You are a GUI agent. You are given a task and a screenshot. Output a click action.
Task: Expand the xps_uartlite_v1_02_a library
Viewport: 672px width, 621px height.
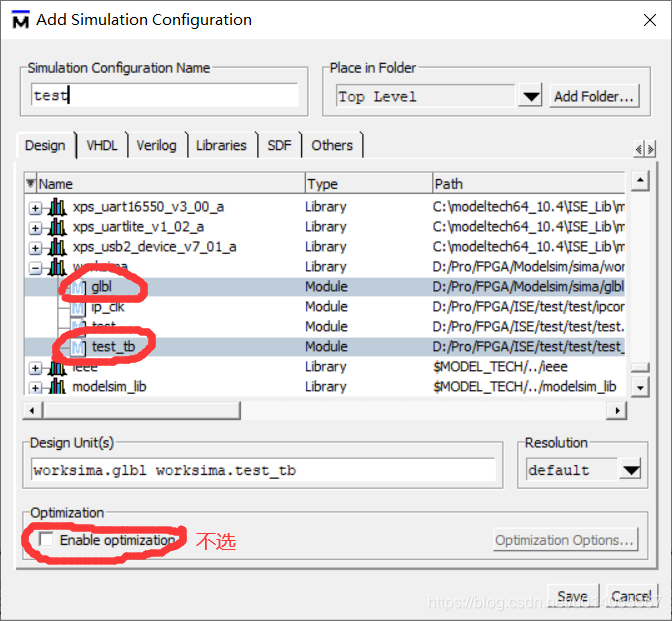[36, 228]
